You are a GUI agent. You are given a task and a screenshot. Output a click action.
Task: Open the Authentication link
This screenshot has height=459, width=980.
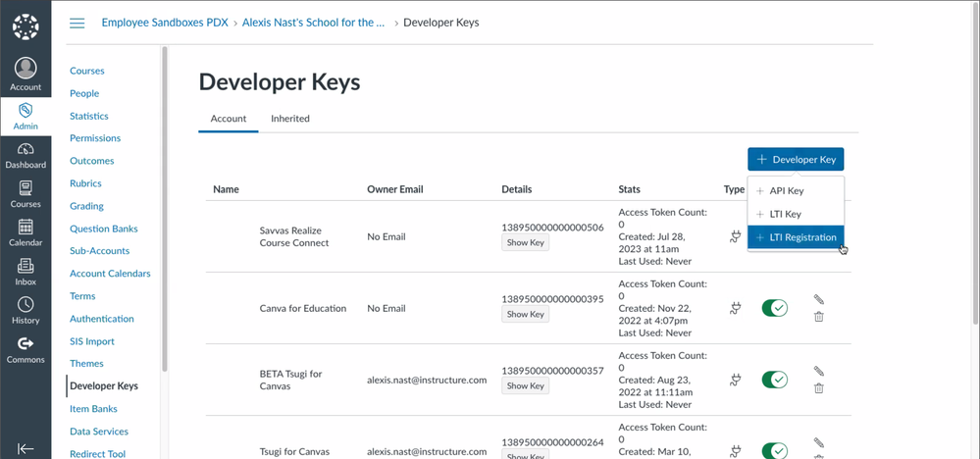pos(102,319)
